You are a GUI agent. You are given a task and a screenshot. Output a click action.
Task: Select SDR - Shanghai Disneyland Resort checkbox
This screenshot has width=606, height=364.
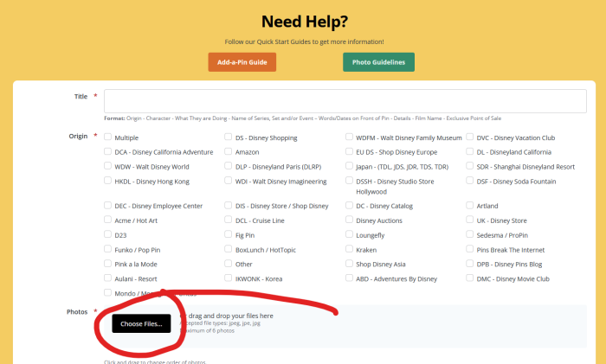point(470,167)
